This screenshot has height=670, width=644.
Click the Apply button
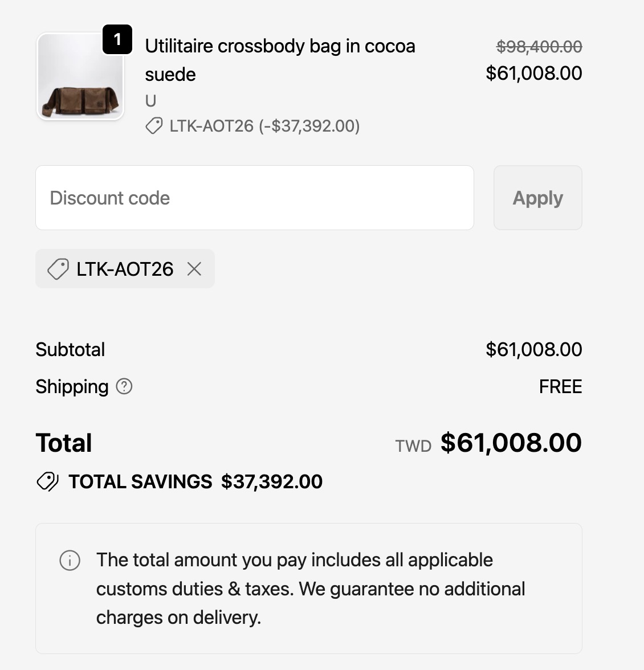537,198
